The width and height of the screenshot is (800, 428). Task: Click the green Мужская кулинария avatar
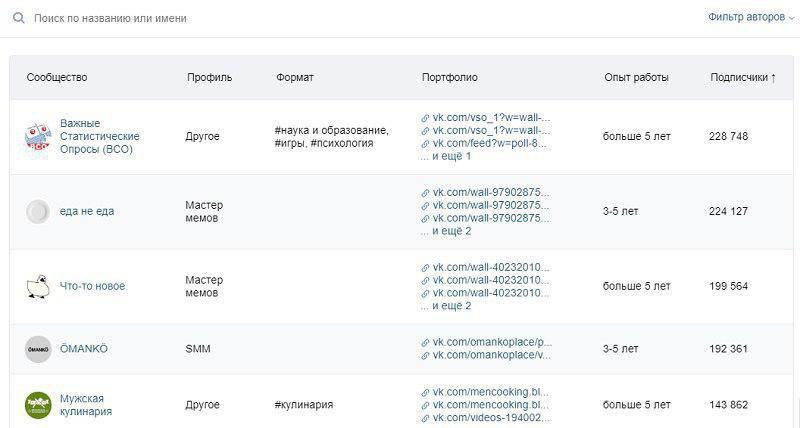[38, 405]
